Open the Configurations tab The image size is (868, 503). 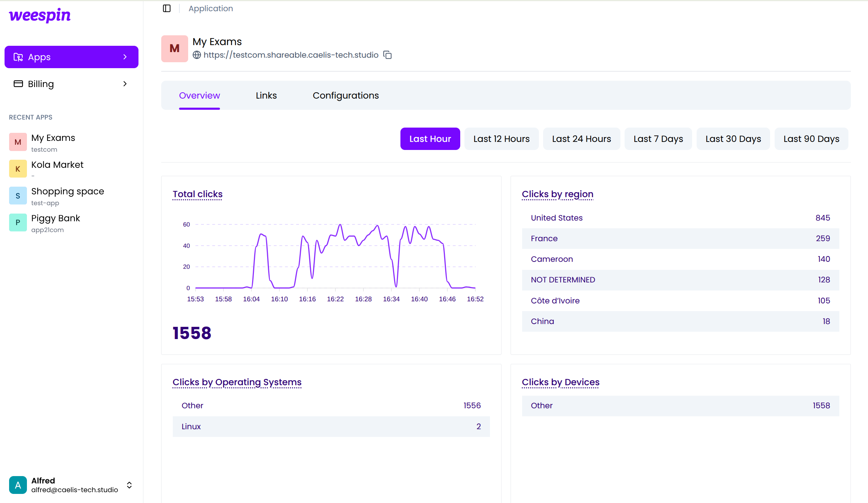(x=346, y=95)
